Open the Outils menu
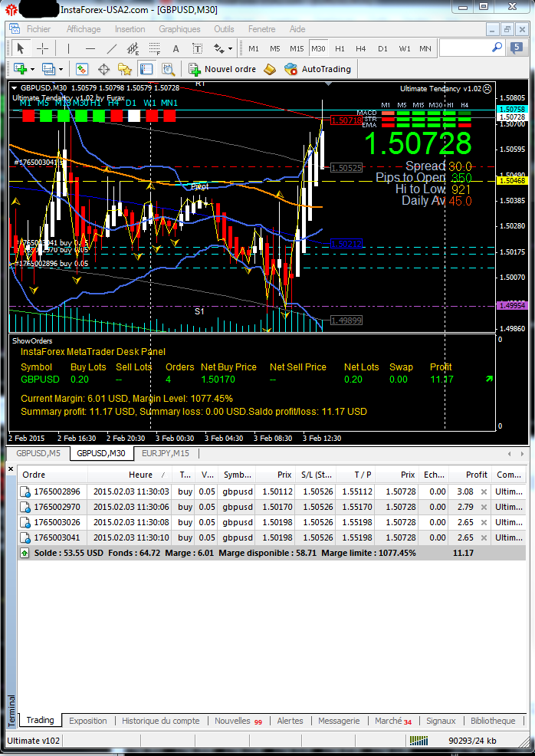The height and width of the screenshot is (756, 535). (224, 29)
